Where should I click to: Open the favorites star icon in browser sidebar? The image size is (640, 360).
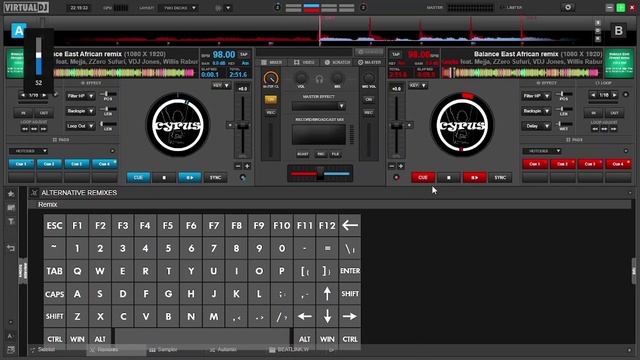click(x=11, y=194)
